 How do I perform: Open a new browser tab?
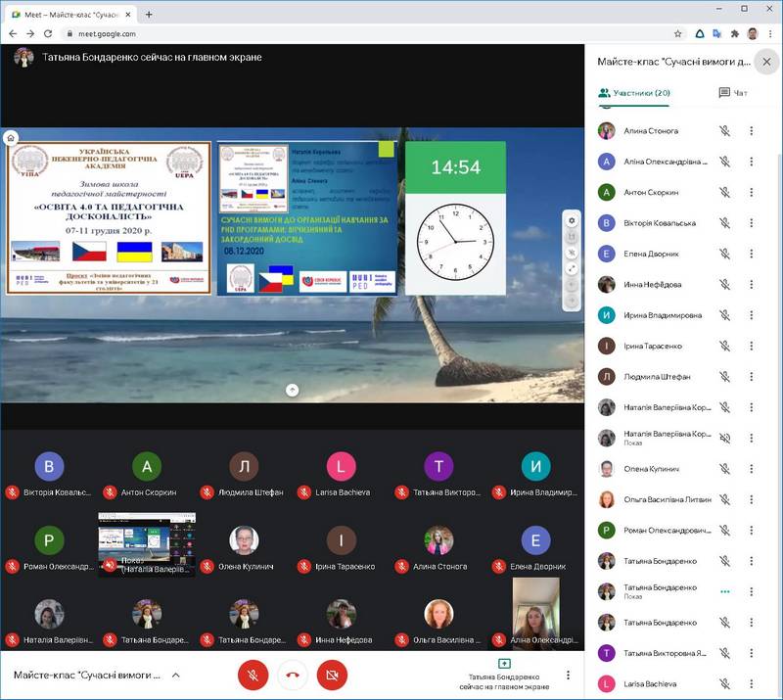(x=149, y=15)
